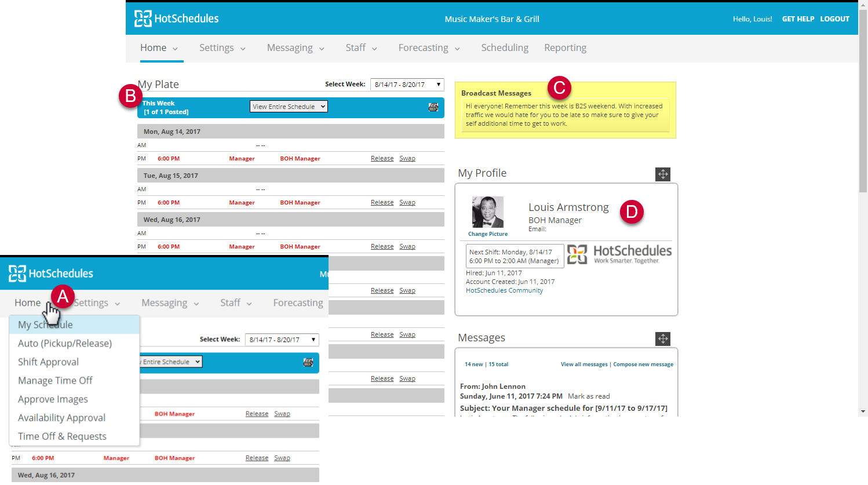This screenshot has width=868, height=485.
Task: Click the Music Maker's Bar & Grill title
Action: pos(492,19)
